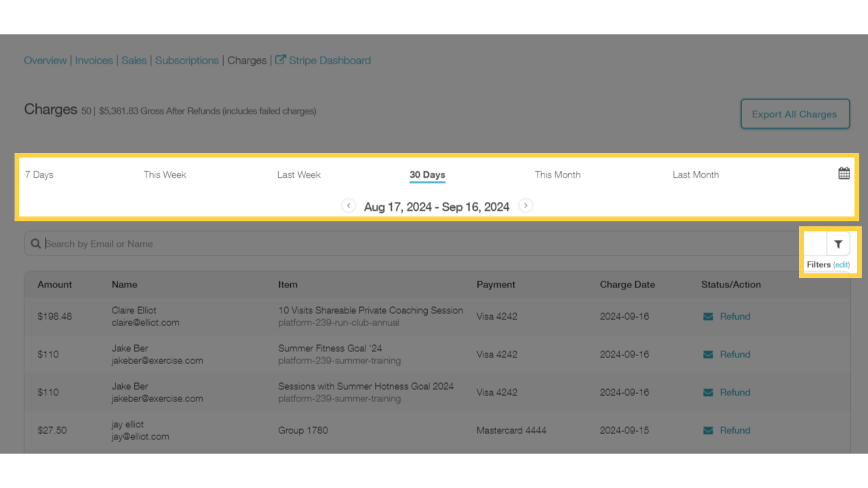This screenshot has width=868, height=488.
Task: Click the Export All Charges button
Action: (x=795, y=114)
